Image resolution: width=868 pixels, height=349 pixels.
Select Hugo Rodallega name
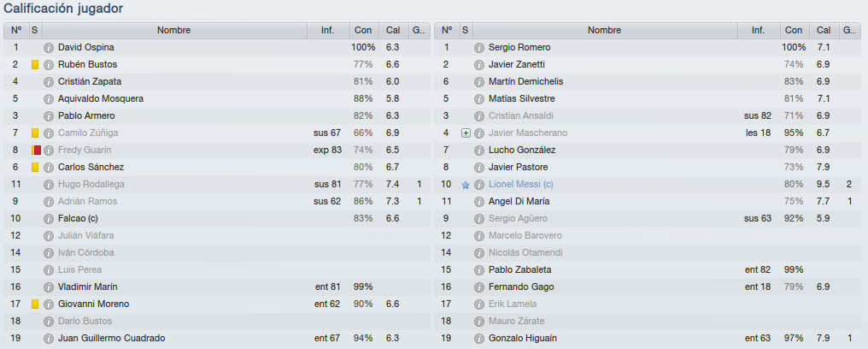point(91,185)
